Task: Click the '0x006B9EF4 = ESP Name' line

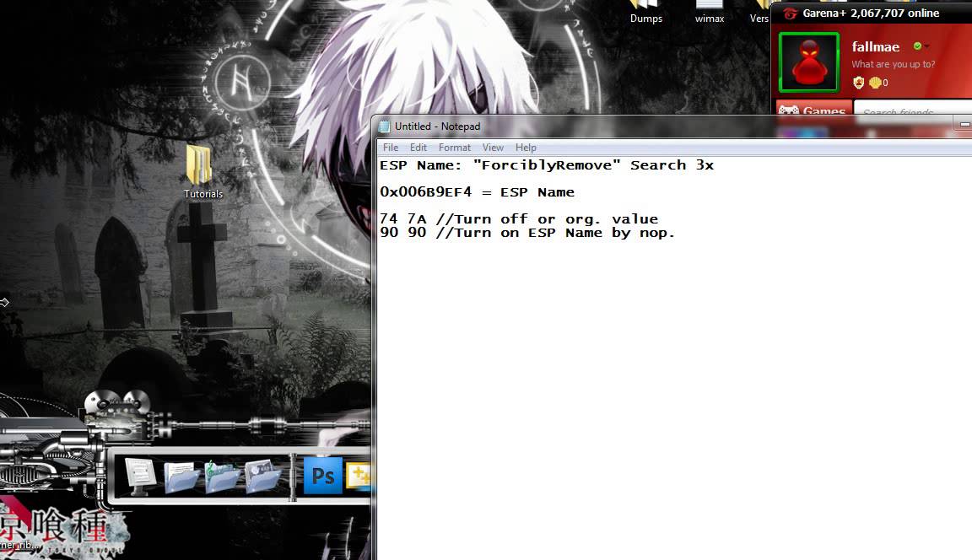Action: point(478,192)
